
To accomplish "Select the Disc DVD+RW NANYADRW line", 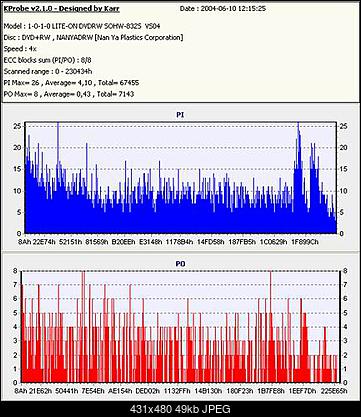I will 93,37.
